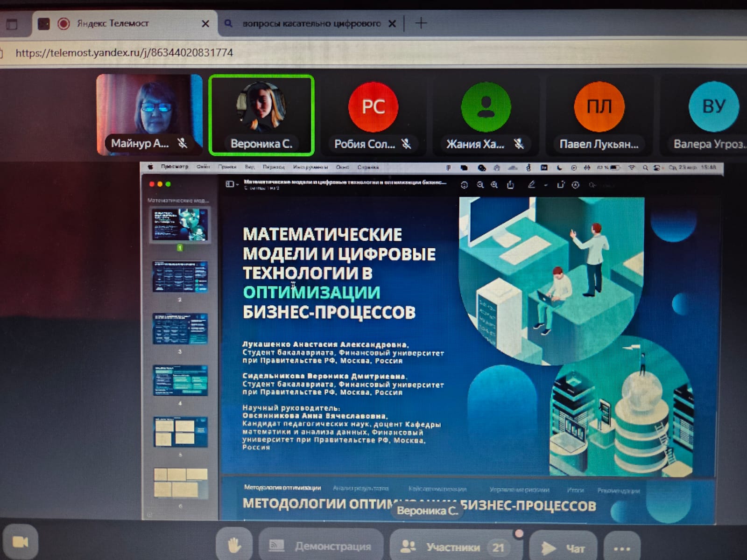Open the Просмотр menu in the menu bar
This screenshot has width=747, height=560.
[x=174, y=167]
